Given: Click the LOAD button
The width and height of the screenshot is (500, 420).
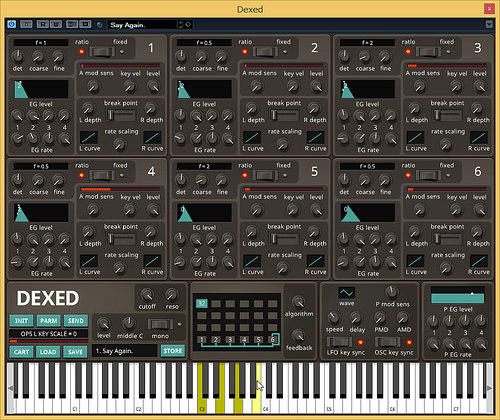Looking at the screenshot, I should (x=48, y=352).
